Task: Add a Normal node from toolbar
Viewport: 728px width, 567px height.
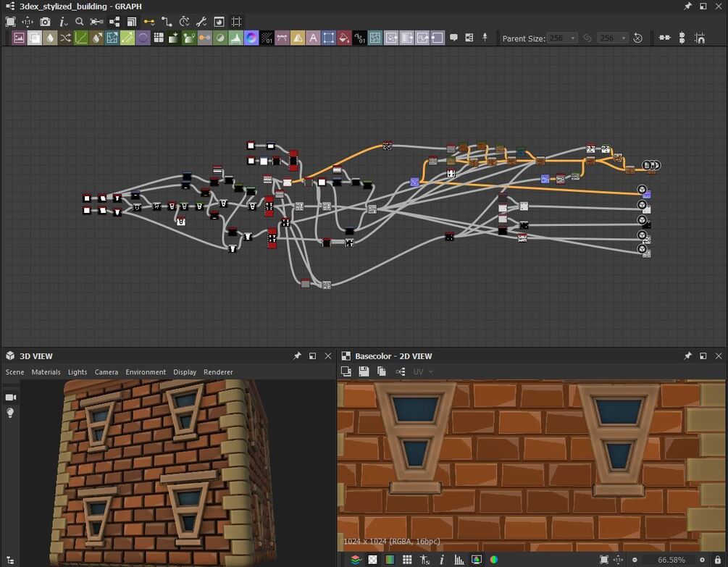Action: tap(251, 38)
